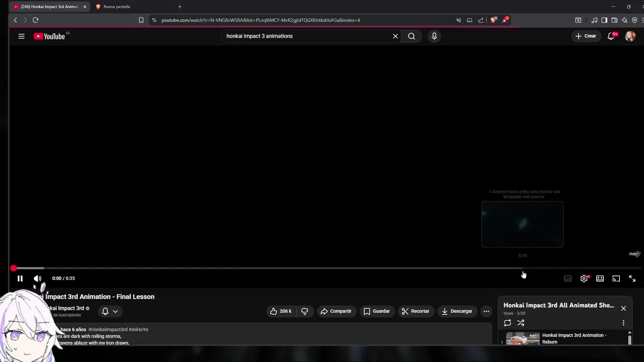Start voice search with the microphone

(x=434, y=36)
